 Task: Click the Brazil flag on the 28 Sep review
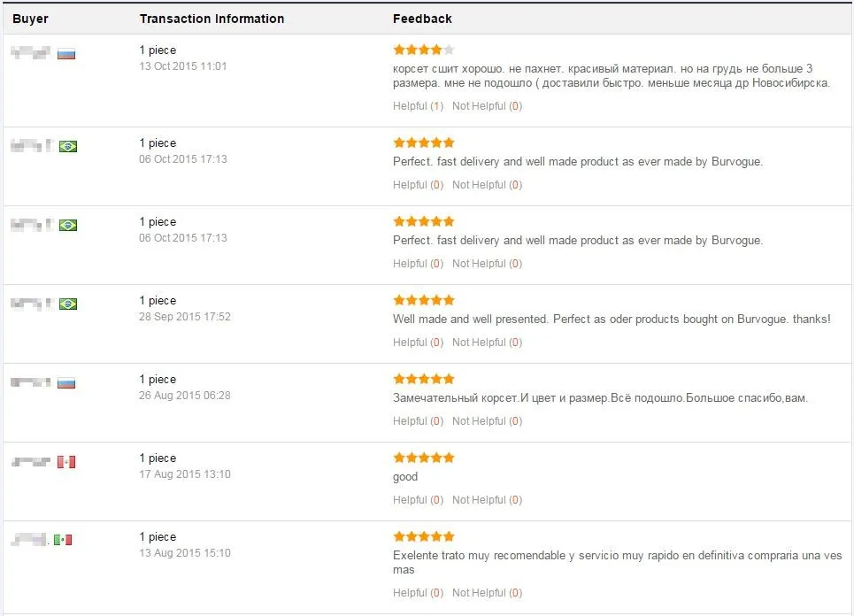coord(68,304)
